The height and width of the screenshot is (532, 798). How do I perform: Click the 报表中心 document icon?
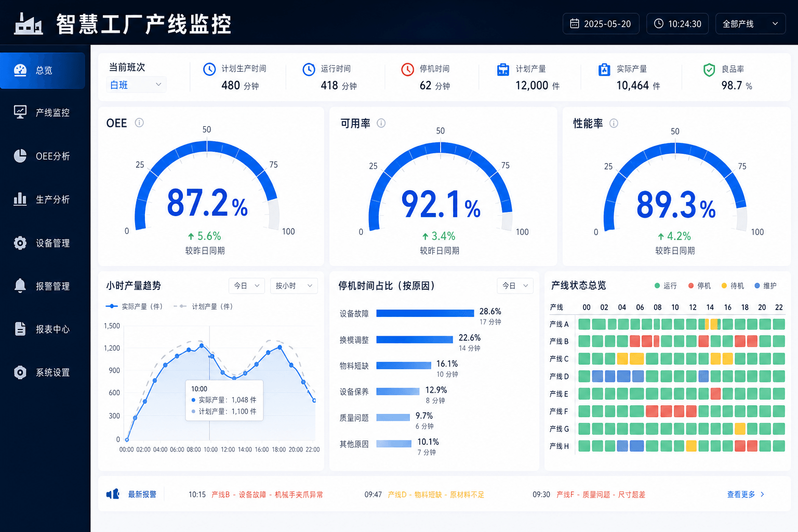(x=20, y=329)
